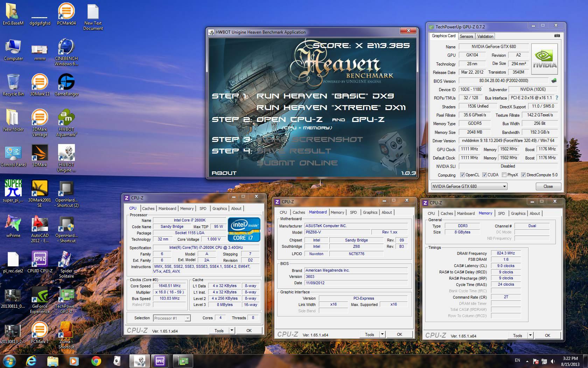Launch Zuma shortcut icon
This screenshot has width=588, height=368.
66,335
